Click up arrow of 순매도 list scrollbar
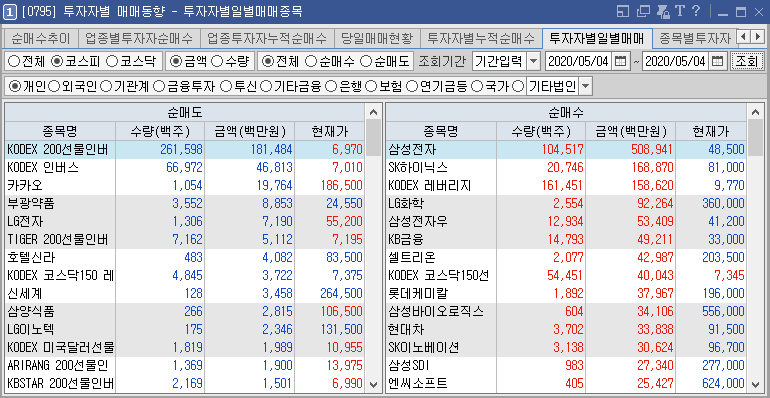770x398 pixels. pos(374,112)
